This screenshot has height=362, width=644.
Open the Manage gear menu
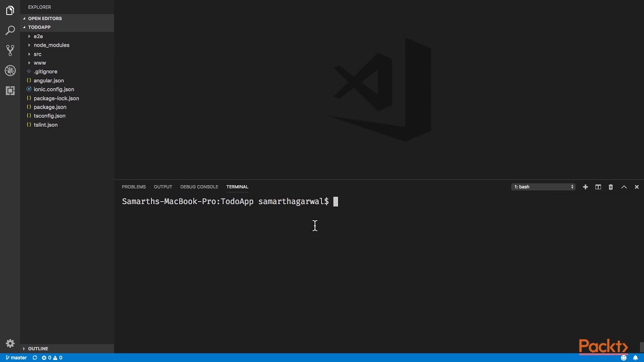pyautogui.click(x=10, y=344)
